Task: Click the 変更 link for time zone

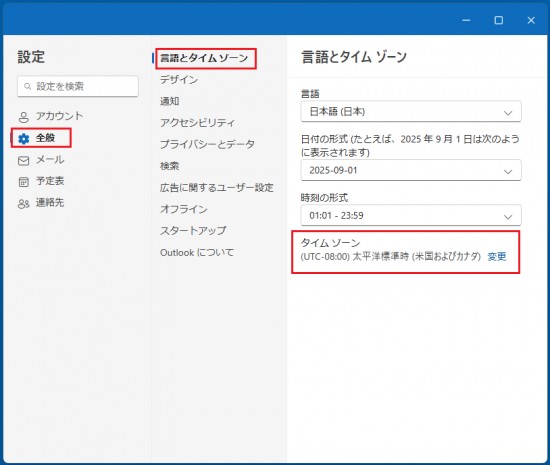Action: 497,257
